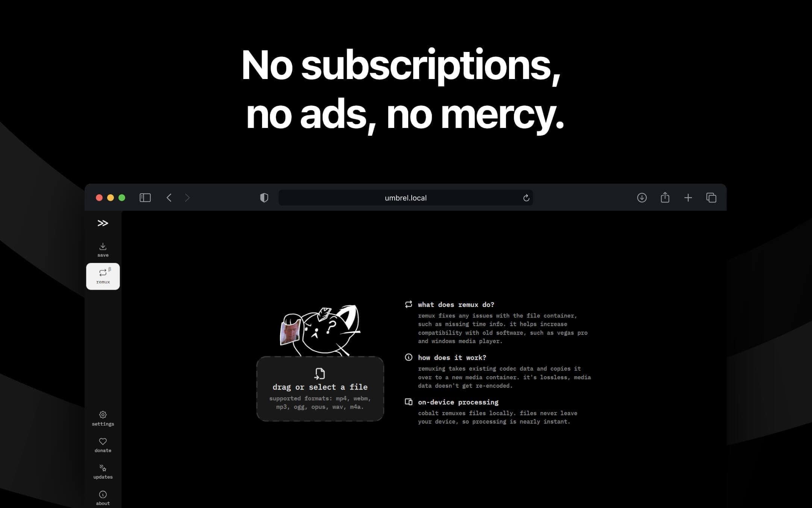Expand browser navigation back button

coord(169,197)
